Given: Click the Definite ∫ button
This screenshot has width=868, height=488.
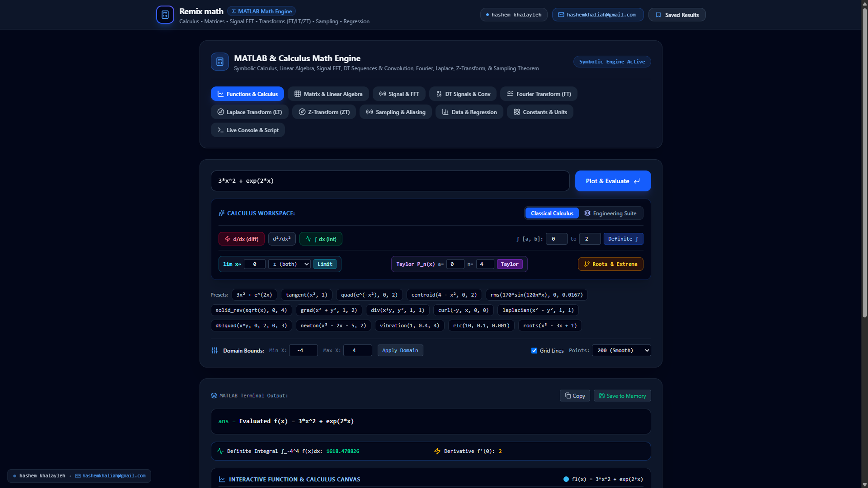Looking at the screenshot, I should tap(623, 239).
